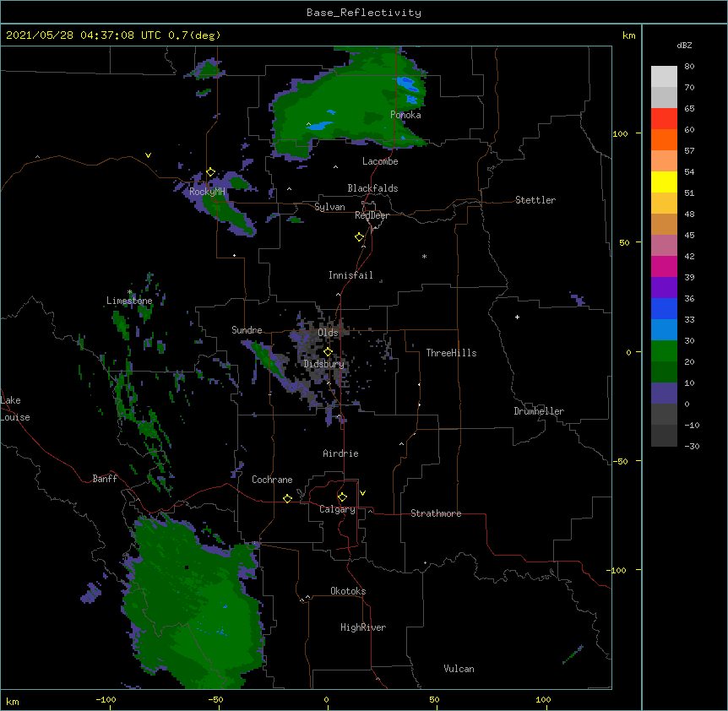The image size is (728, 711).
Task: Click the yellow diamond marker near RockyMH
Action: pyautogui.click(x=210, y=172)
